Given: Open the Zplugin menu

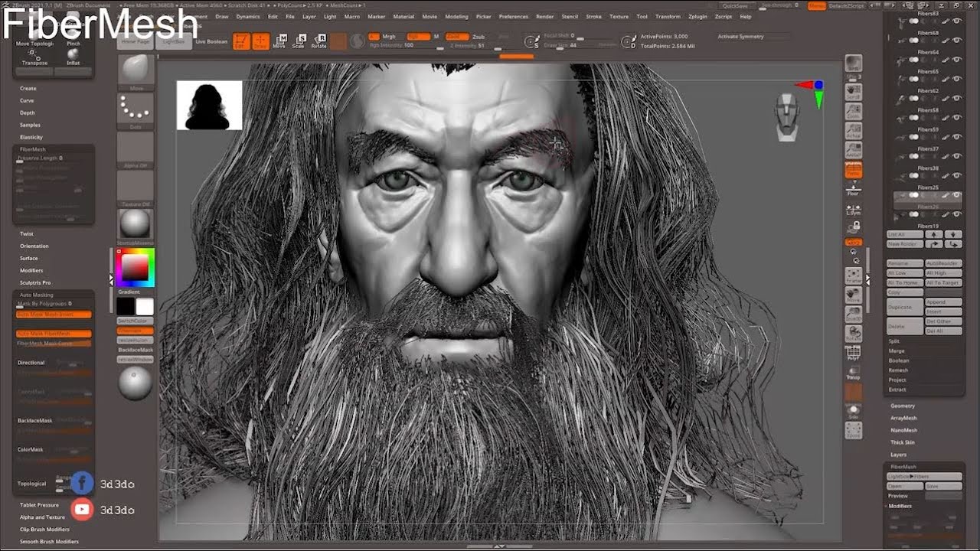Looking at the screenshot, I should click(697, 16).
